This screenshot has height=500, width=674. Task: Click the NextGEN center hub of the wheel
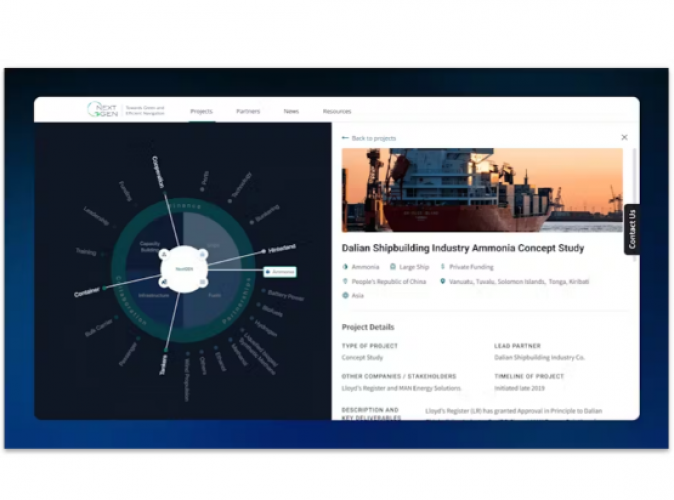(x=184, y=269)
